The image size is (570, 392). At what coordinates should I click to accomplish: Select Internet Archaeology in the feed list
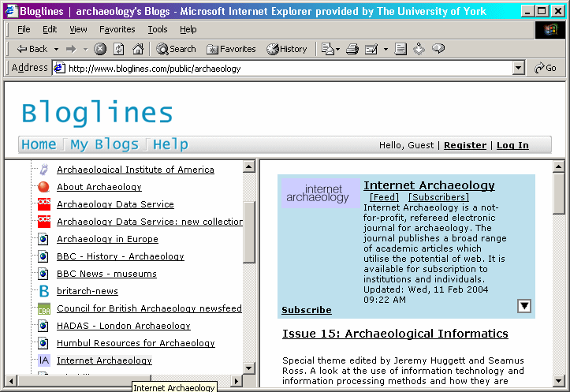(104, 360)
